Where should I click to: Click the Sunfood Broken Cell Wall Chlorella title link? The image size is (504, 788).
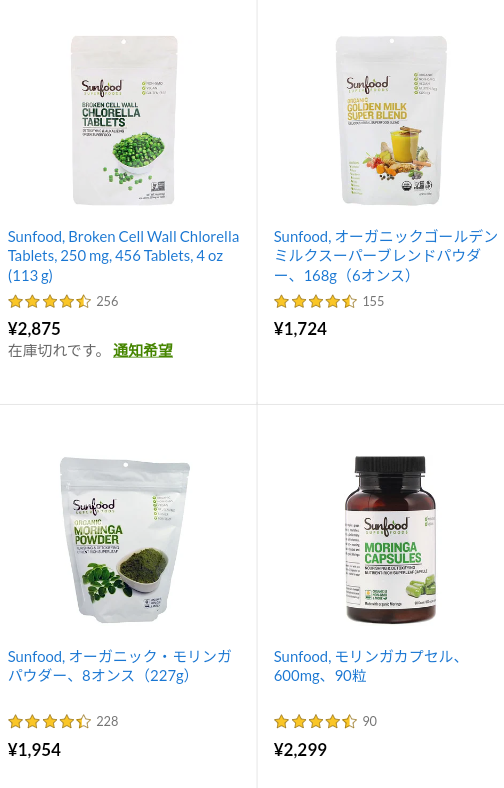pos(123,256)
